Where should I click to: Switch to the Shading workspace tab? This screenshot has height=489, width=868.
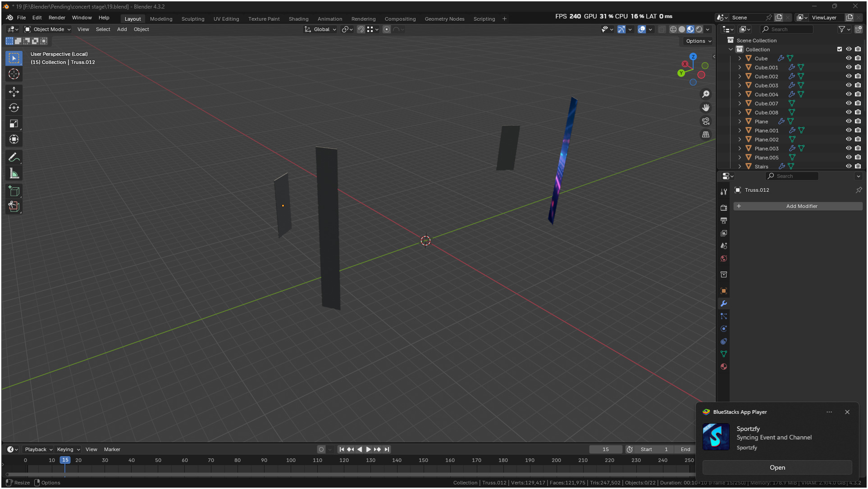(298, 19)
